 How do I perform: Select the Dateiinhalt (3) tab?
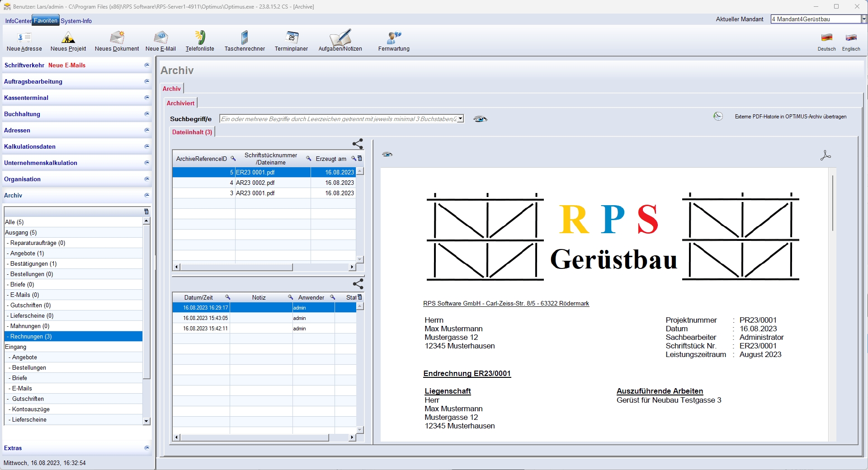pyautogui.click(x=192, y=132)
